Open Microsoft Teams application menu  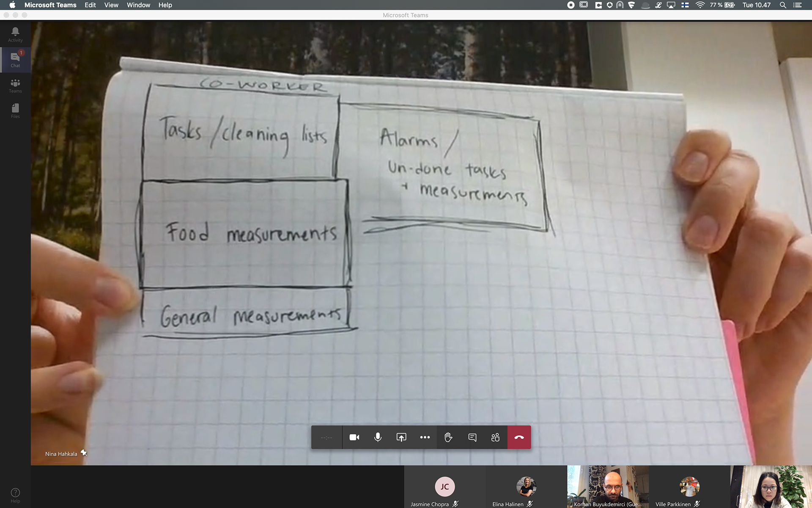tap(50, 5)
